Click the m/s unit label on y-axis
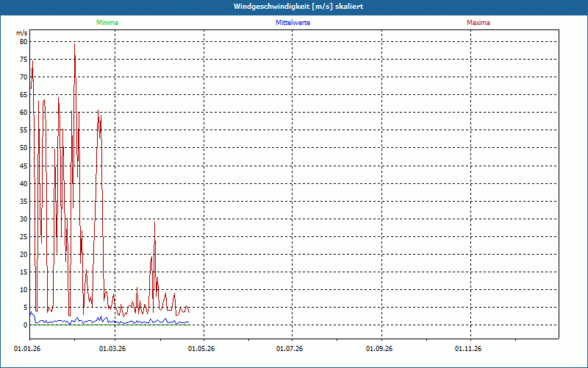The image size is (588, 368). (x=21, y=33)
